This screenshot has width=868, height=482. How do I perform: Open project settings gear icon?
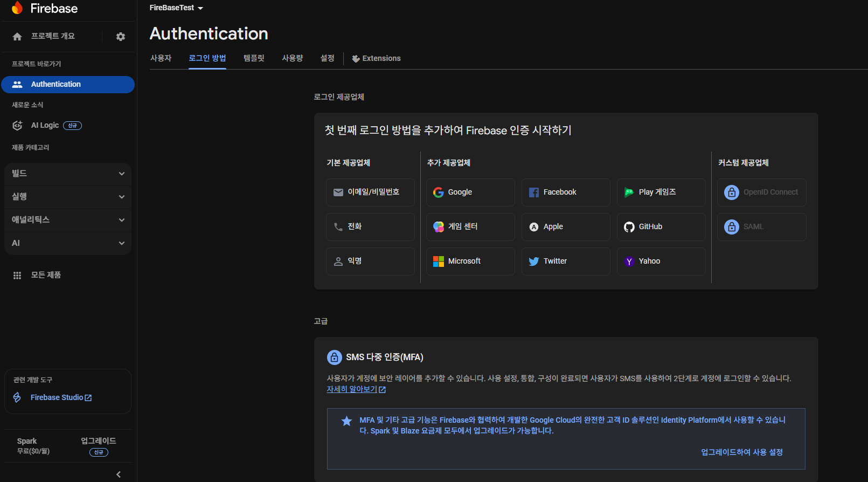point(121,37)
